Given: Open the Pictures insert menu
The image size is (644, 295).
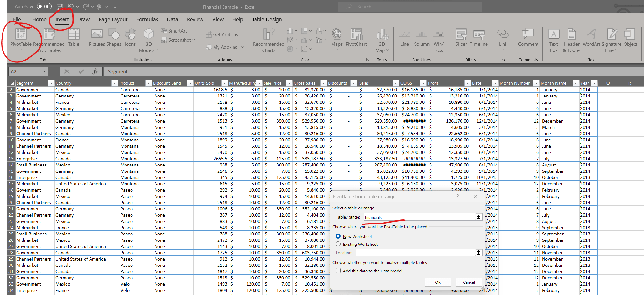Looking at the screenshot, I should tap(97, 40).
